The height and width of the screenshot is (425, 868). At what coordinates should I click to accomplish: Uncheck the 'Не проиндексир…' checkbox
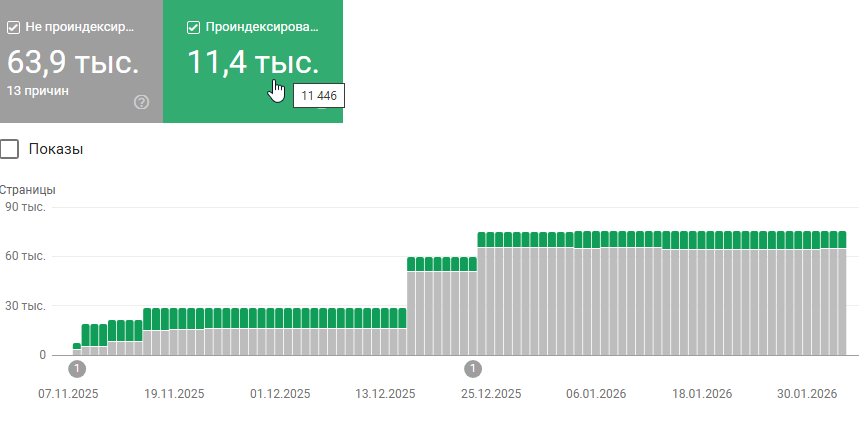pos(13,27)
